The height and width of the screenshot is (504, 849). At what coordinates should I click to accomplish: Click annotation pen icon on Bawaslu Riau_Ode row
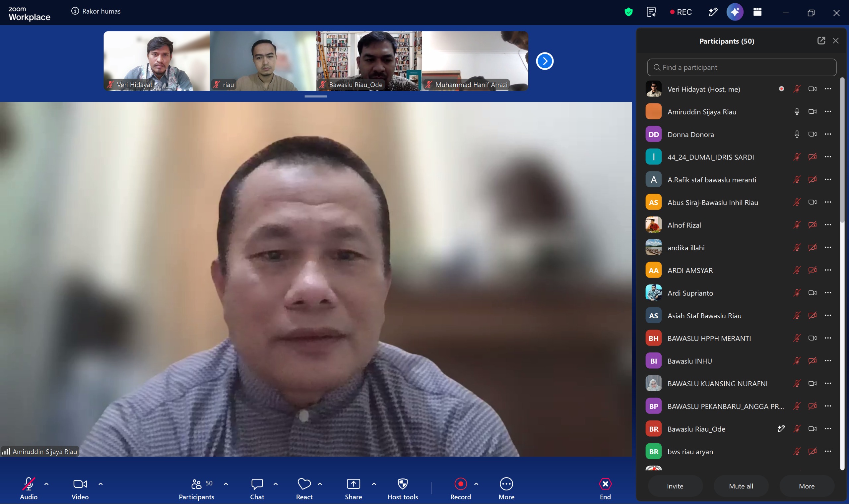pyautogui.click(x=781, y=429)
